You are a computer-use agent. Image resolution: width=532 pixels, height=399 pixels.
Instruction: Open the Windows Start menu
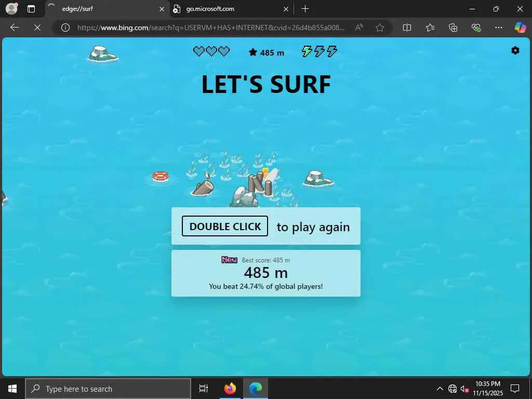[12, 389]
